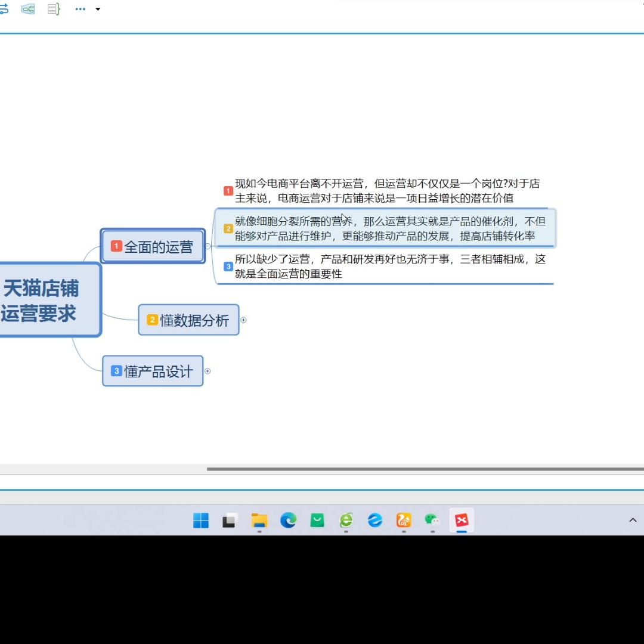The width and height of the screenshot is (644, 644).
Task: Click the orange marker 2 beside 就像细胞分裂
Action: tap(228, 229)
